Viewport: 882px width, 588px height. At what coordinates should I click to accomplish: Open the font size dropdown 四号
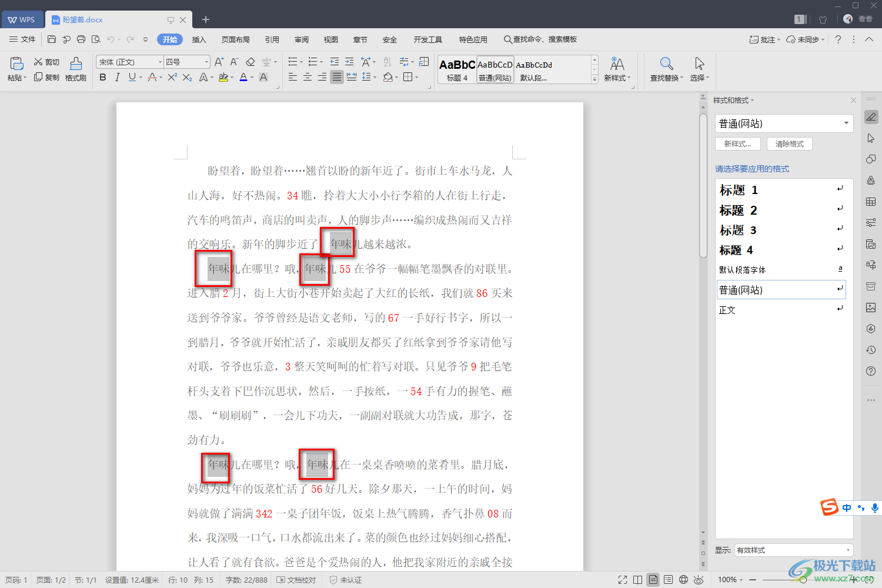[206, 62]
